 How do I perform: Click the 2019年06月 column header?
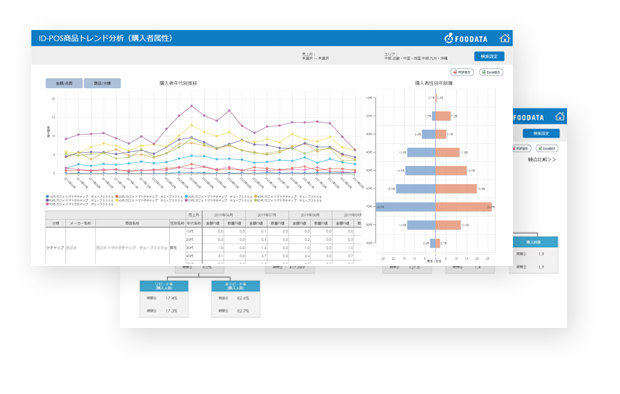point(223,215)
